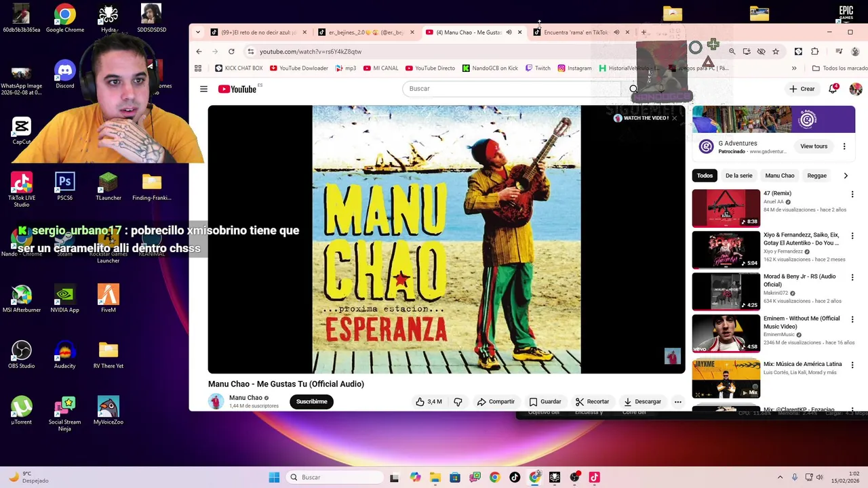The width and height of the screenshot is (868, 488).
Task: Open Chrome's zoom magnifier in address bar
Action: (x=732, y=52)
